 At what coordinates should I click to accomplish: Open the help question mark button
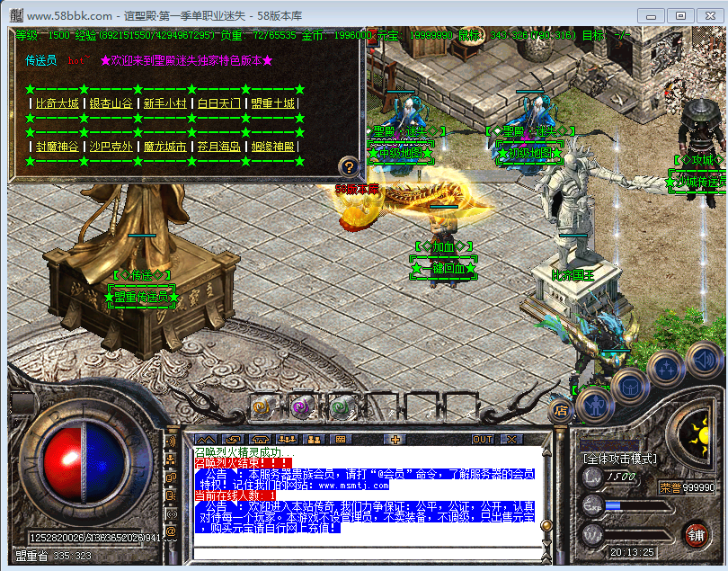coord(349,166)
